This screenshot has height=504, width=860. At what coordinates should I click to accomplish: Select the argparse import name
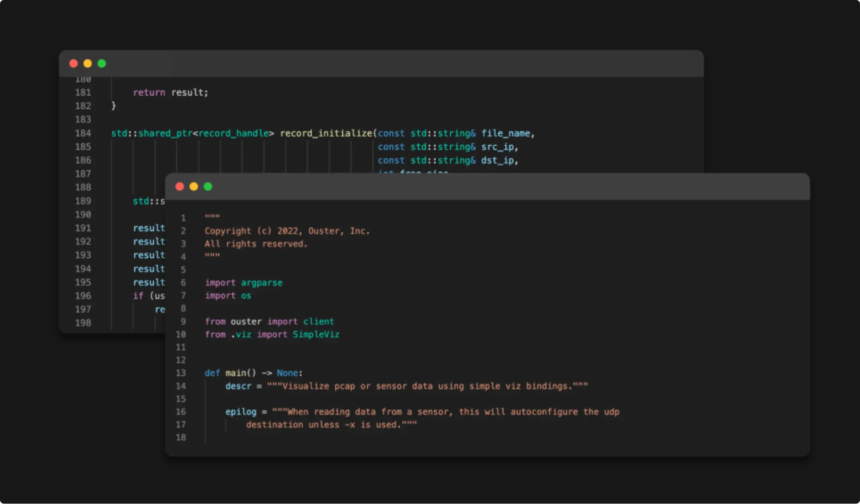coord(262,282)
